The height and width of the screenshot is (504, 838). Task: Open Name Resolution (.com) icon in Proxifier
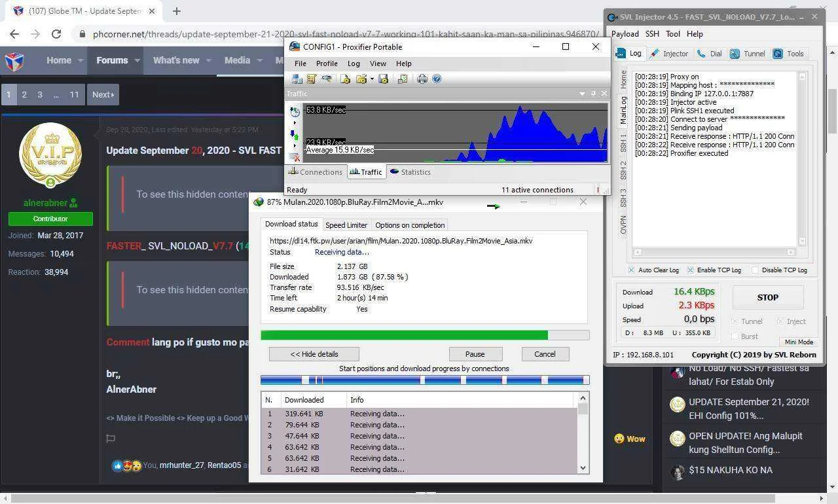click(x=326, y=79)
